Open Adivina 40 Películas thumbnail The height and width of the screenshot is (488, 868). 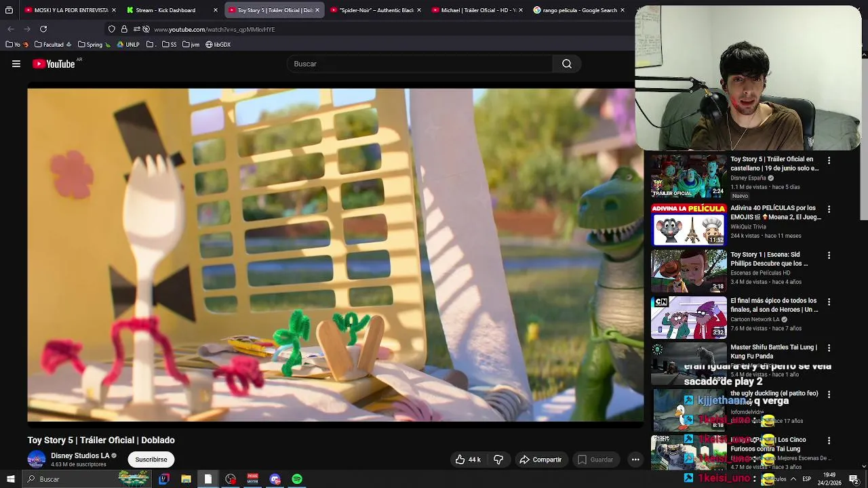point(688,224)
